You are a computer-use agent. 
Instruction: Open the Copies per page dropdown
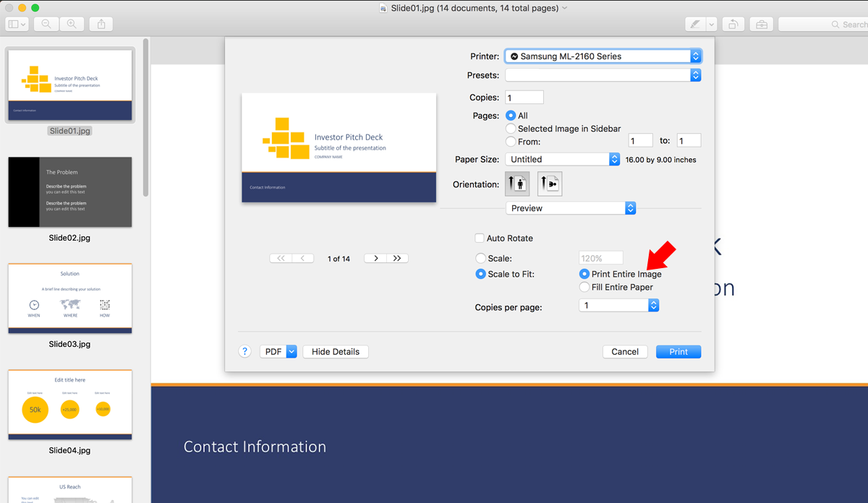(x=619, y=306)
